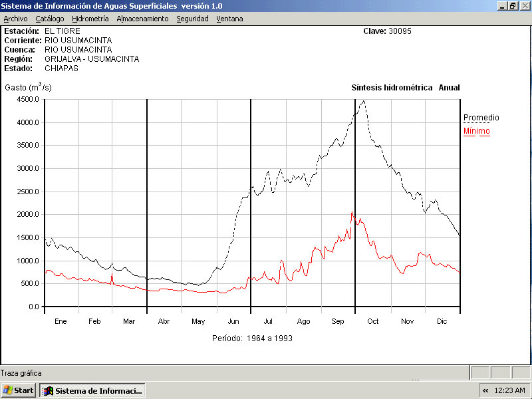Open the Archivo menu
This screenshot has width=532, height=399.
tap(15, 19)
